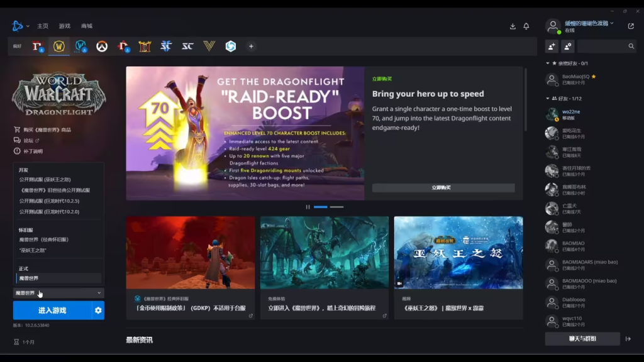Open the Battle.net logo menu
Screen dimensions: 644x362
17,26
